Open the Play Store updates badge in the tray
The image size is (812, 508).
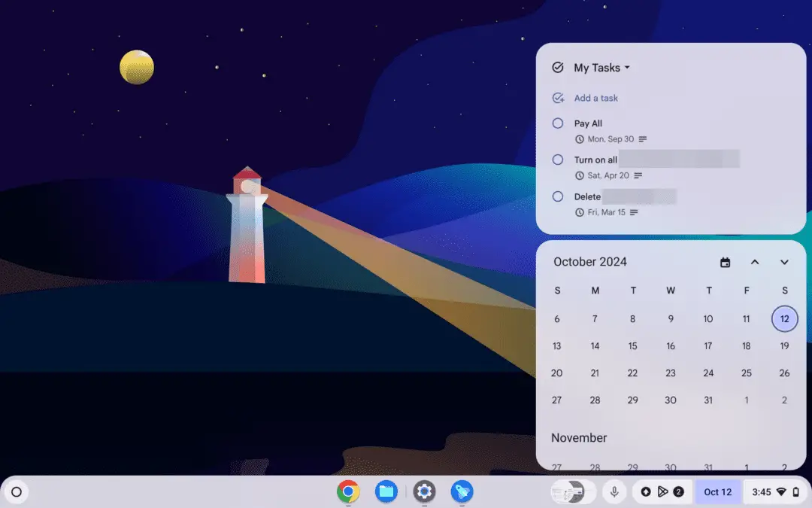point(678,491)
